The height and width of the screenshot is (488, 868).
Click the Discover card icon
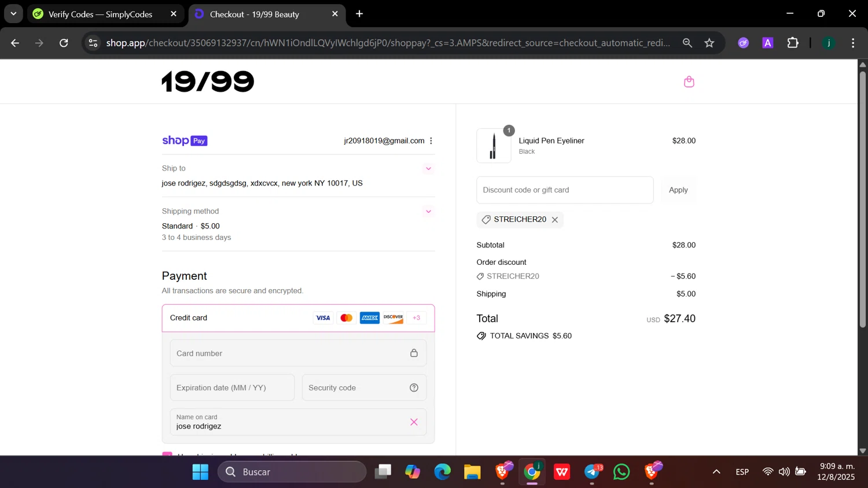(x=393, y=318)
